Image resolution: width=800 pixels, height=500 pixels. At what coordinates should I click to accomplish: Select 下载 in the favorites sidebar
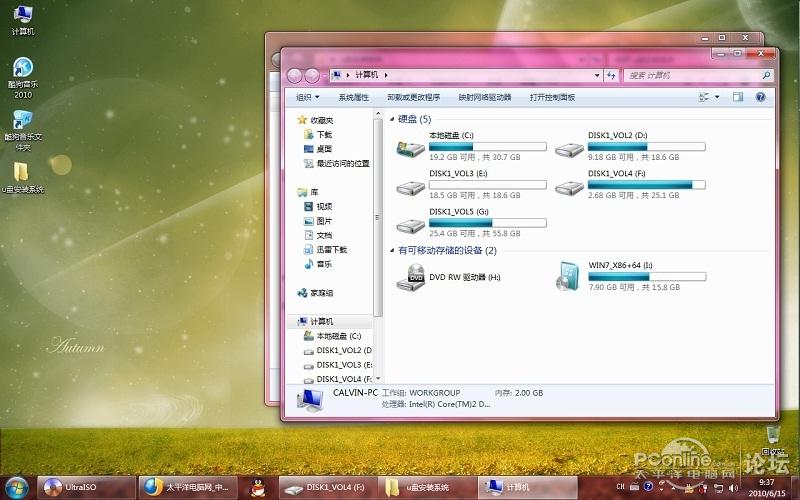pyautogui.click(x=324, y=134)
